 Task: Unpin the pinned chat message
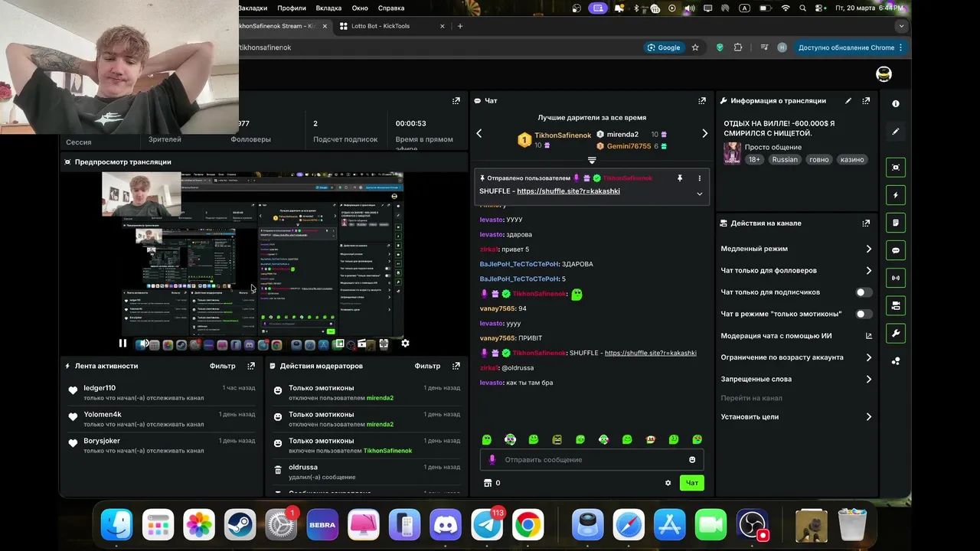(x=679, y=178)
